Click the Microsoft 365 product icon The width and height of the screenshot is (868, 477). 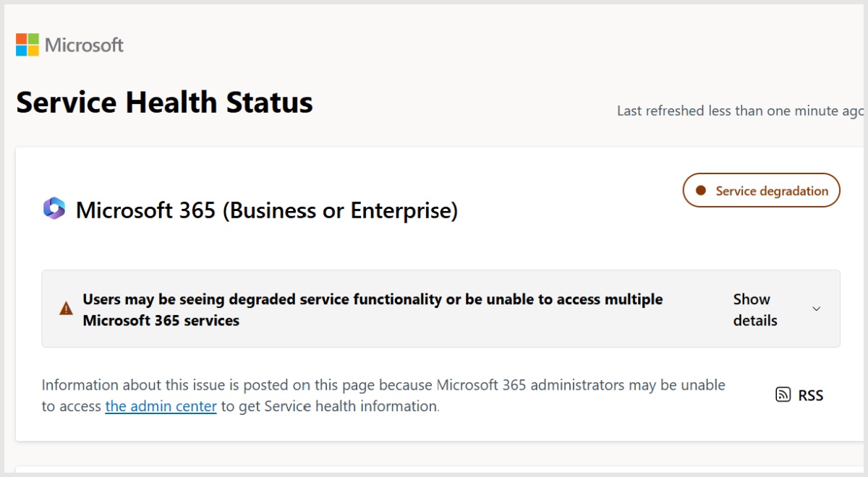coord(54,208)
